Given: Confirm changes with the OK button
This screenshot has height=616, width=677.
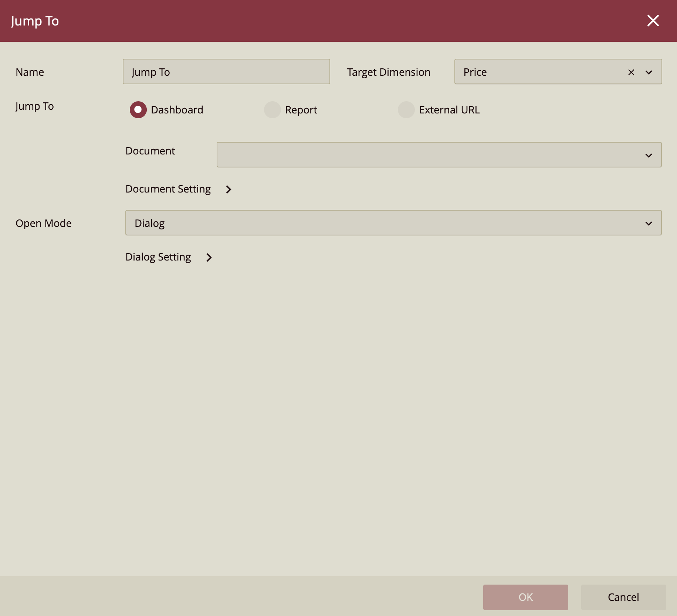Looking at the screenshot, I should coord(526,597).
